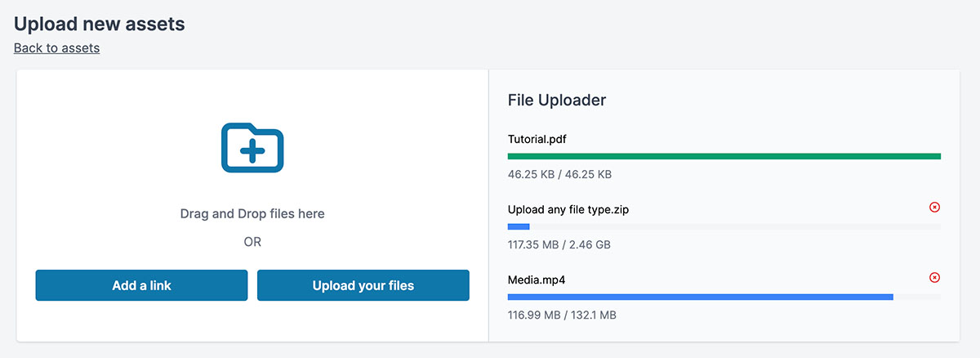
Task: Go back via Back to assets link
Action: tap(57, 47)
